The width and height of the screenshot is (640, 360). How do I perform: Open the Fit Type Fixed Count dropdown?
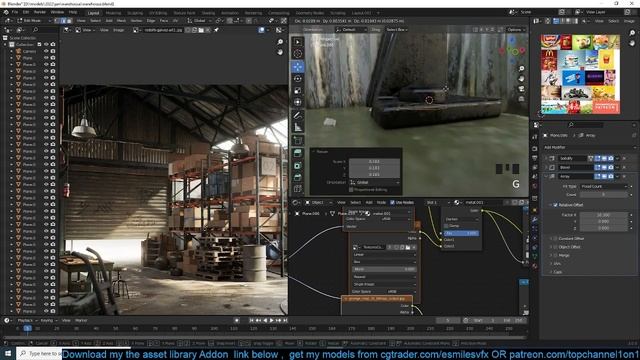[x=604, y=186]
